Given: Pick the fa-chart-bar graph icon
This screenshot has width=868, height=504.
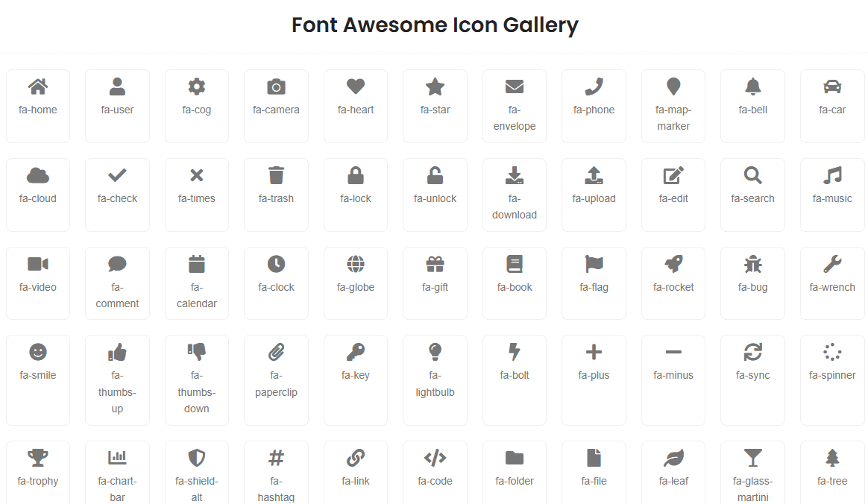Looking at the screenshot, I should pyautogui.click(x=117, y=458).
